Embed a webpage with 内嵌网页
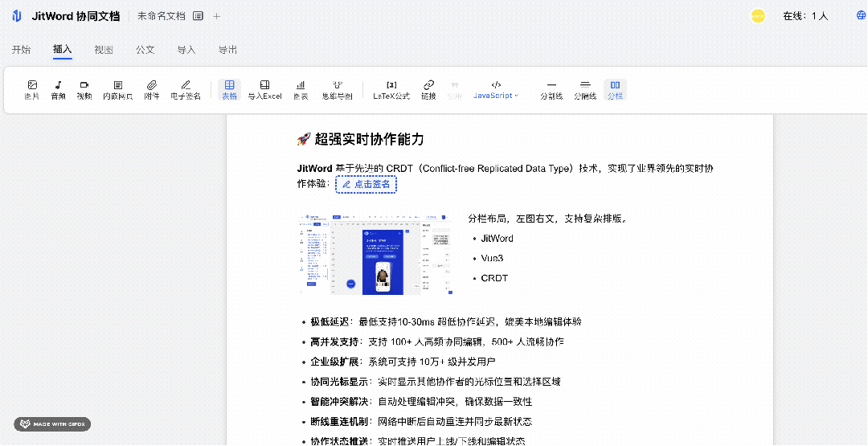Screen dimensions: 868x446 118,90
